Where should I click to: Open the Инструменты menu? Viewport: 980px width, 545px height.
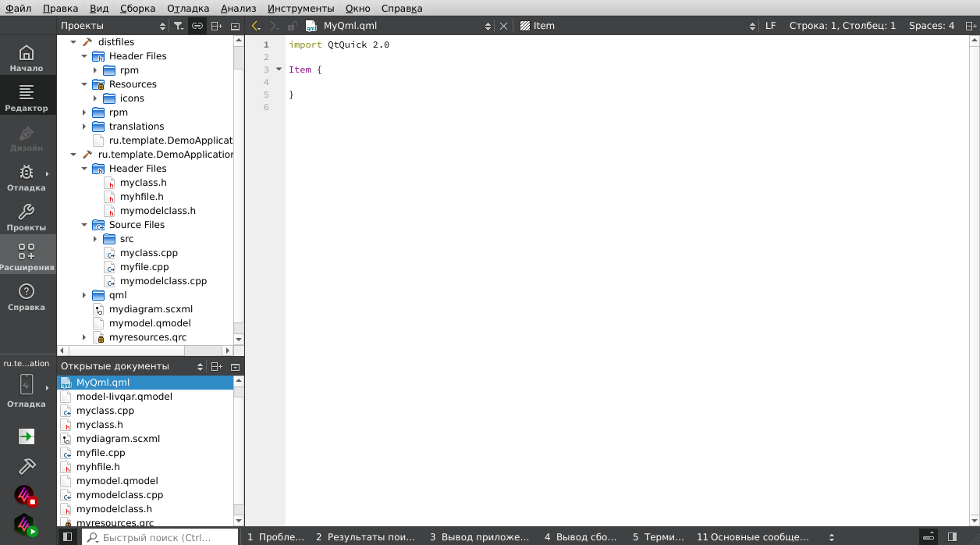300,9
